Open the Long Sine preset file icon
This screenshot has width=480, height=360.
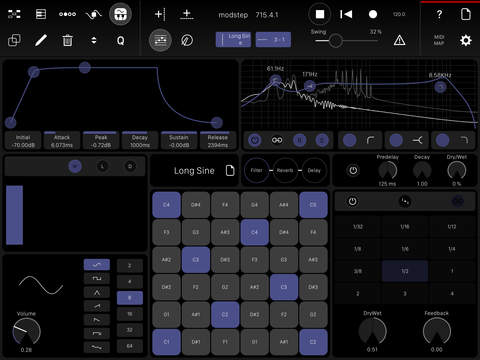coord(230,170)
